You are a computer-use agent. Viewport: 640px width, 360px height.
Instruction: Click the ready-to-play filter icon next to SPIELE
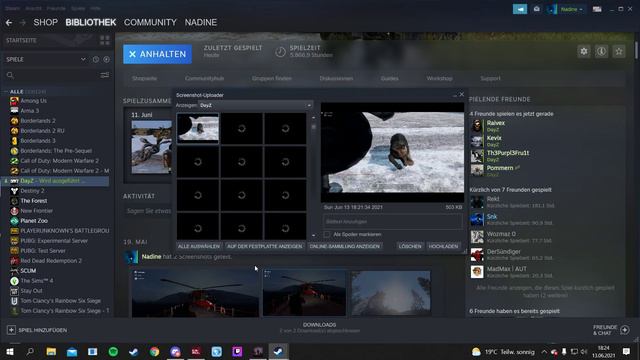(106, 59)
